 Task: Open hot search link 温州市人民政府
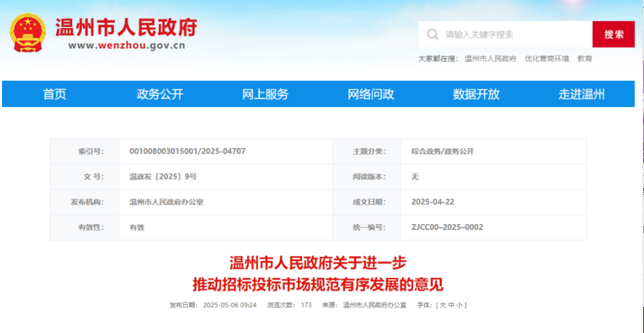point(490,59)
